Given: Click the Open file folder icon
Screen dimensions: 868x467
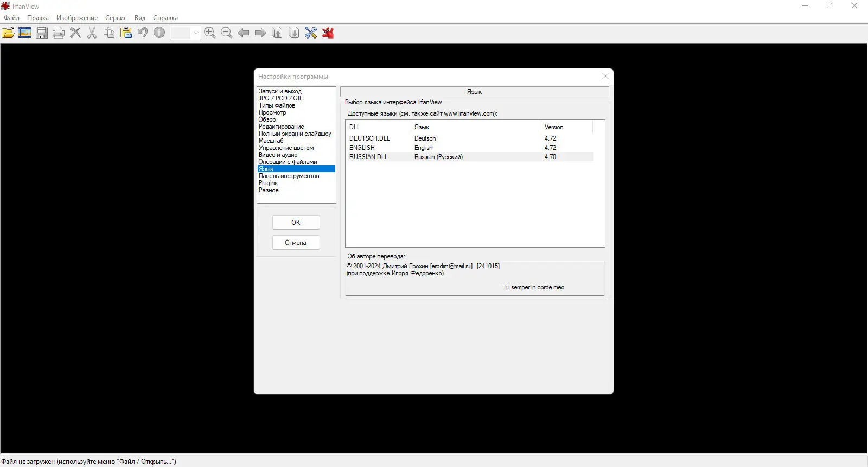Looking at the screenshot, I should 8,33.
